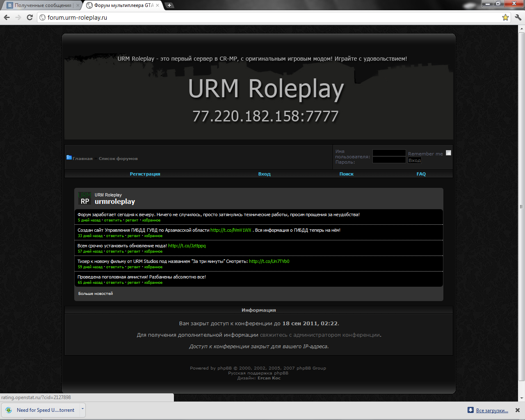Focus the Пароль input field

pos(389,160)
